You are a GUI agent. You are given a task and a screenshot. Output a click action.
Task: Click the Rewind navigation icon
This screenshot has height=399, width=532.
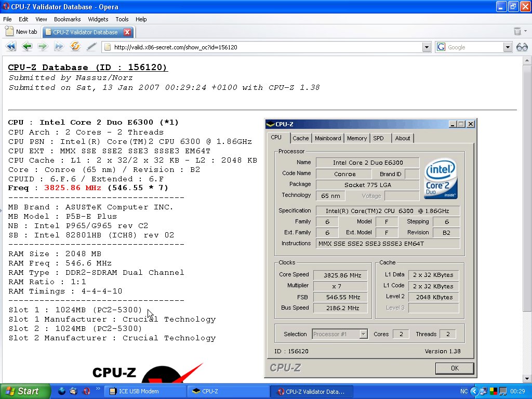[11, 46]
